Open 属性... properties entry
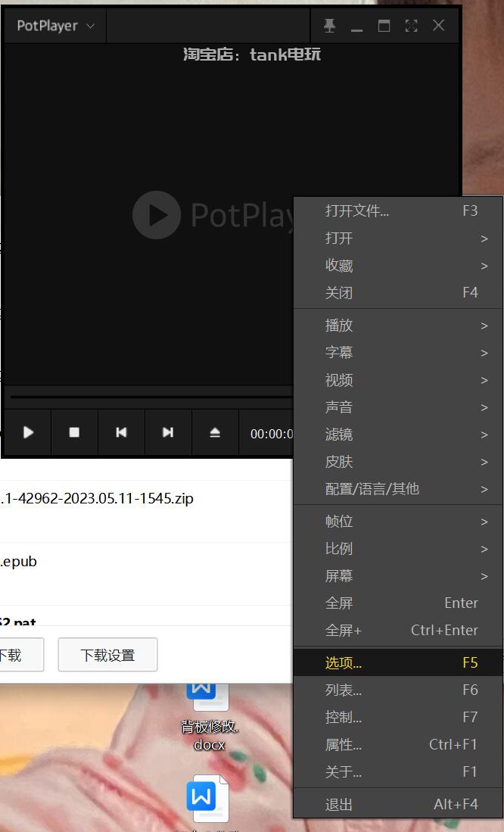This screenshot has height=832, width=504. pyautogui.click(x=398, y=744)
